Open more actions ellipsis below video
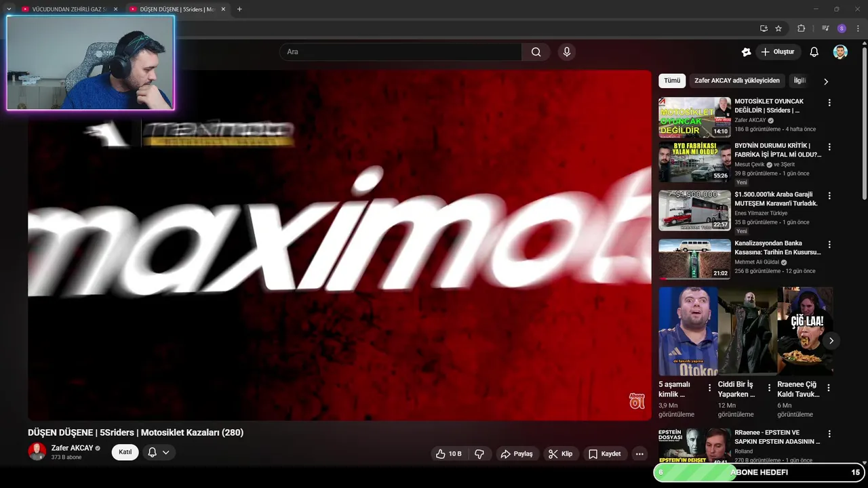The image size is (868, 488). click(639, 453)
